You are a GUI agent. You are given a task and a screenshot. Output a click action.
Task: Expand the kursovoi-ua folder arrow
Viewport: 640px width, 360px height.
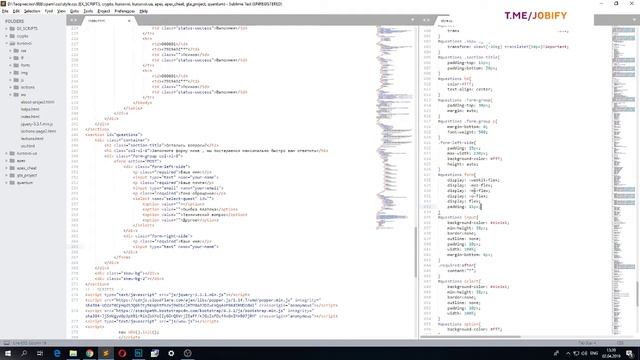(7, 153)
